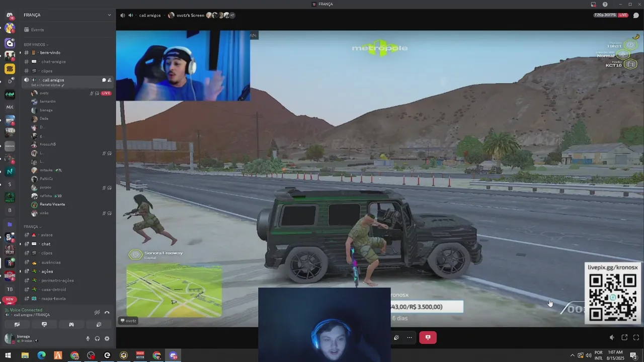Open the teal N server icon
644x362 pixels.
[10, 171]
